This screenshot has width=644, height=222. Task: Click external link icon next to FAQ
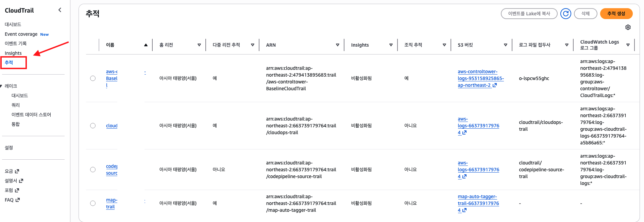click(18, 200)
